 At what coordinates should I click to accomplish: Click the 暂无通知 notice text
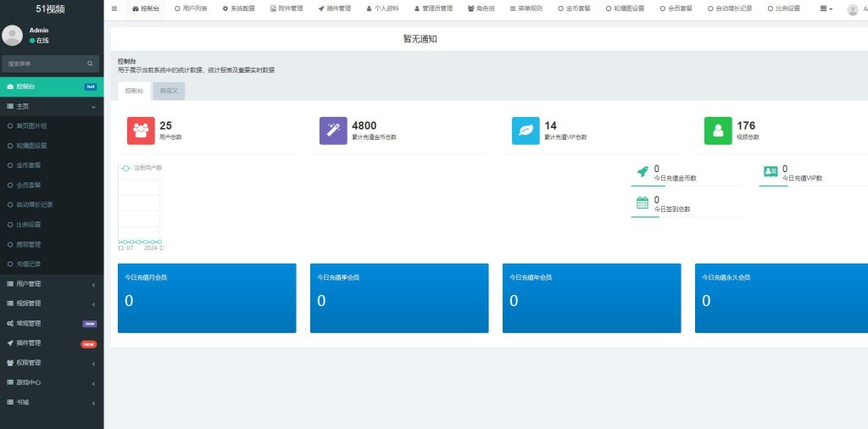420,39
